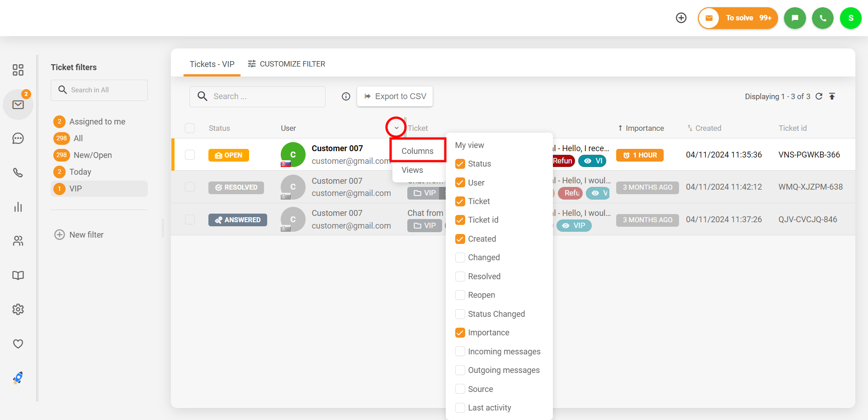Open the Reports bar chart icon
Viewport: 868px width, 420px height.
coord(18,207)
